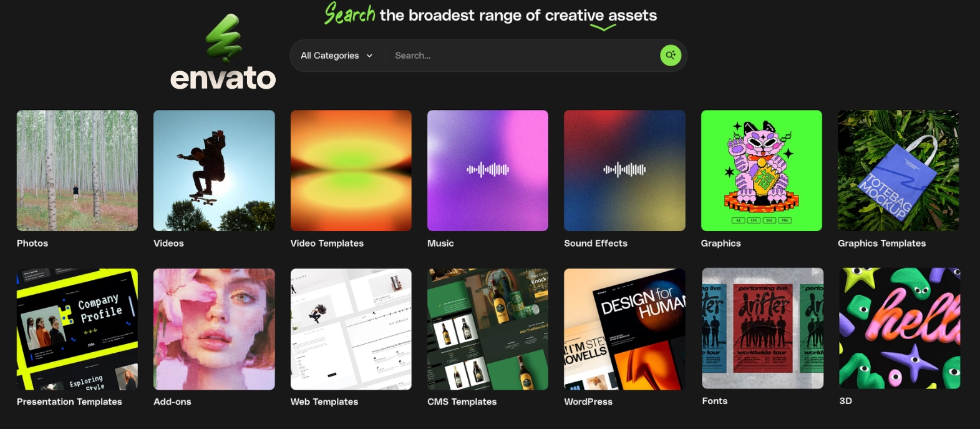
Task: Open the Presentation Templates company profile thumbnail
Action: tap(77, 329)
